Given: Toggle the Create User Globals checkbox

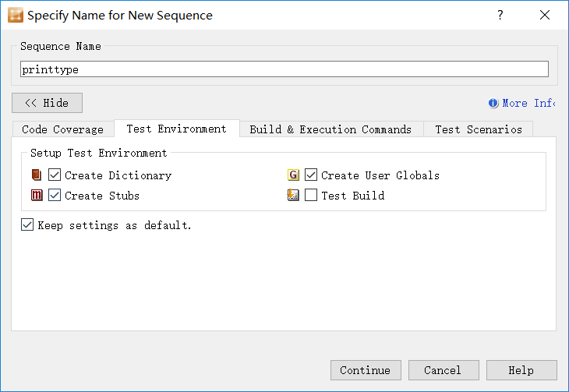Looking at the screenshot, I should (x=311, y=175).
